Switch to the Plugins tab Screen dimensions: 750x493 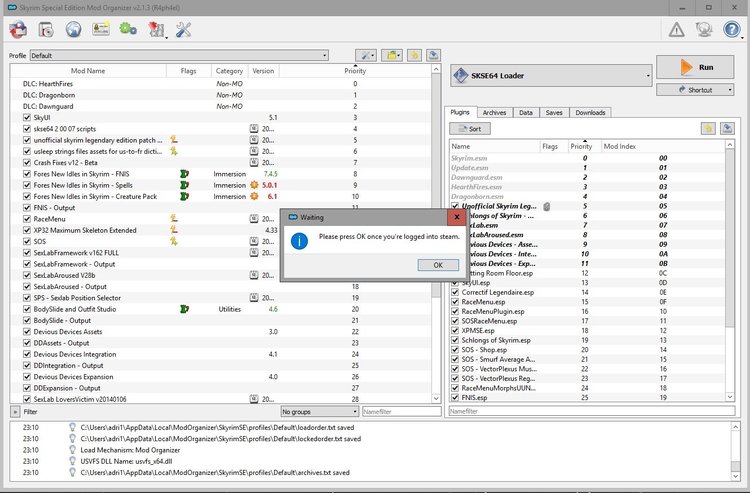point(460,112)
